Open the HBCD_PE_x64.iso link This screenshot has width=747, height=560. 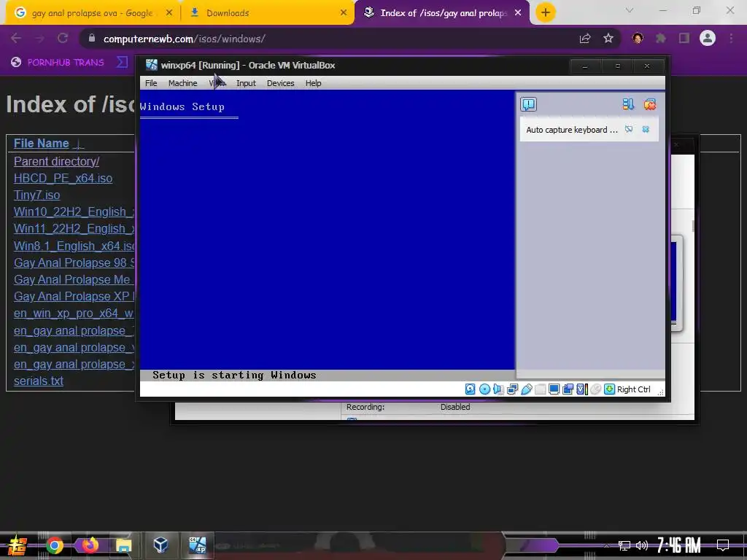(63, 178)
